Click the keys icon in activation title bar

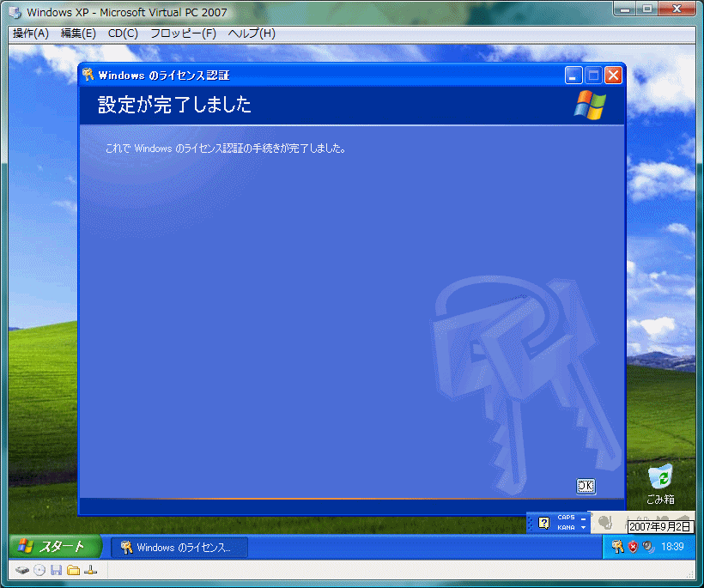[88, 75]
